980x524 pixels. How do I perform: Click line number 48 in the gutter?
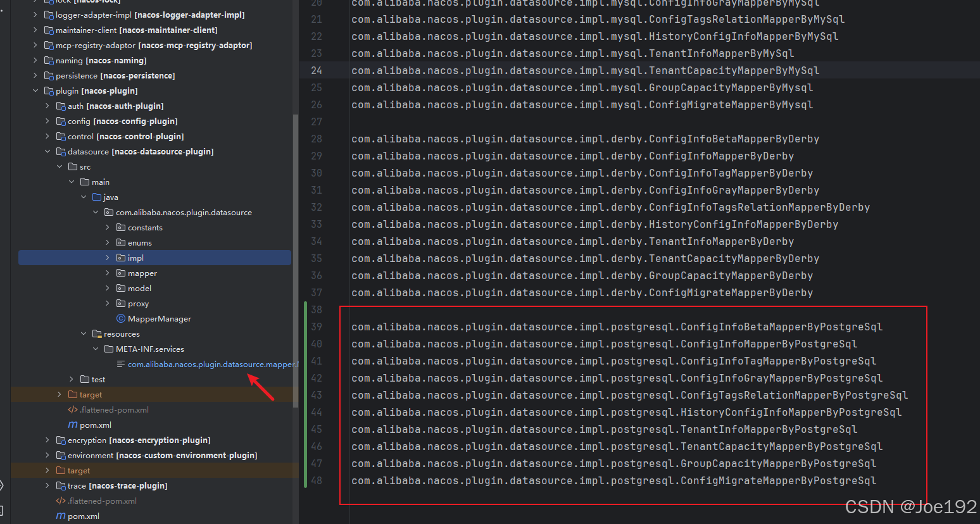pos(317,480)
